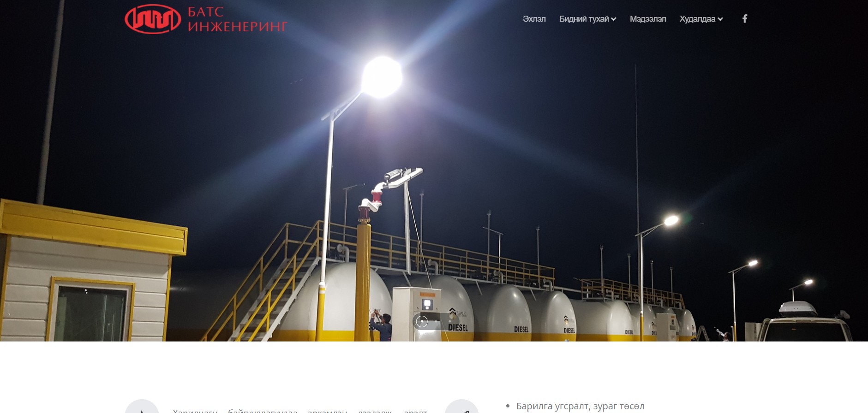Go to the Эхлэл menu item
The height and width of the screenshot is (413, 868).
tap(534, 19)
